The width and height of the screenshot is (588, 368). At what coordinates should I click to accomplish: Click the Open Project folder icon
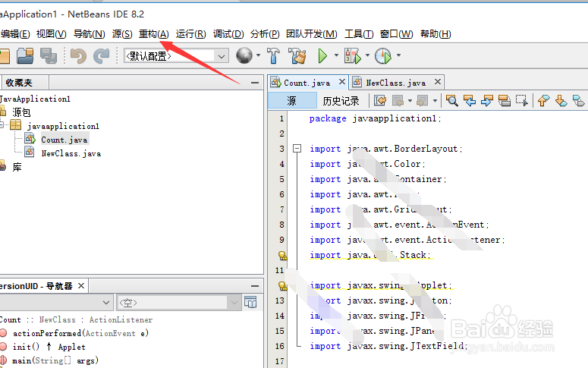point(25,56)
